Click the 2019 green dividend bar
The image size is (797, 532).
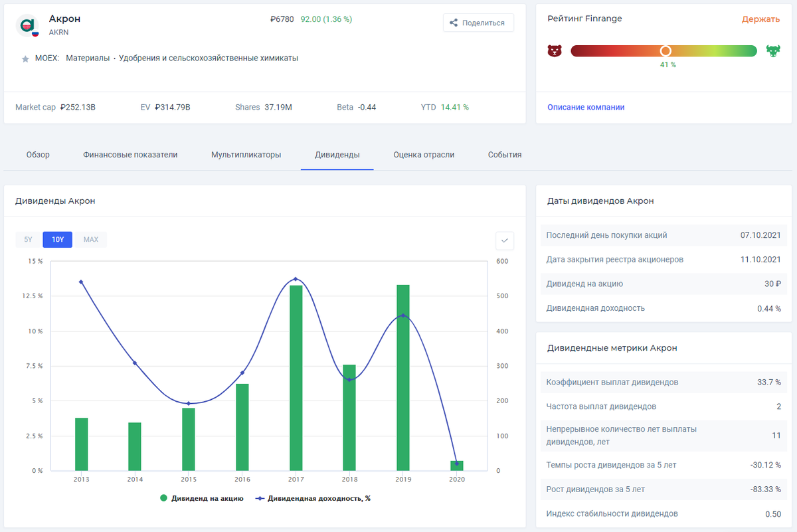click(402, 378)
